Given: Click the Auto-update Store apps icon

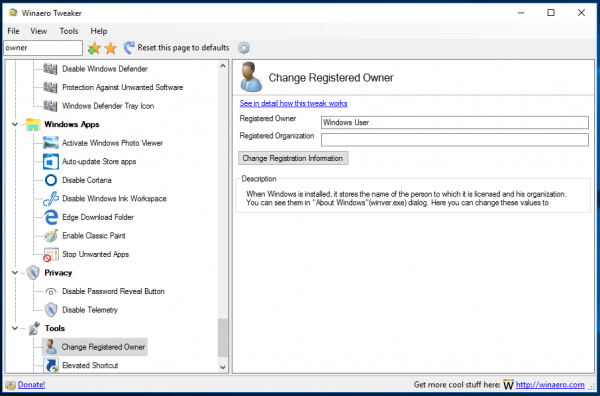Looking at the screenshot, I should tap(51, 161).
